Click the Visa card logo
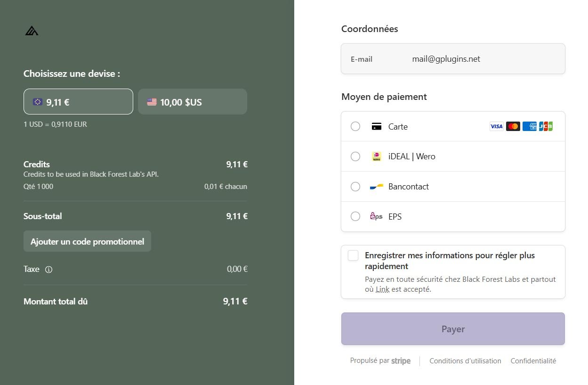Image resolution: width=588 pixels, height=385 pixels. coord(496,126)
